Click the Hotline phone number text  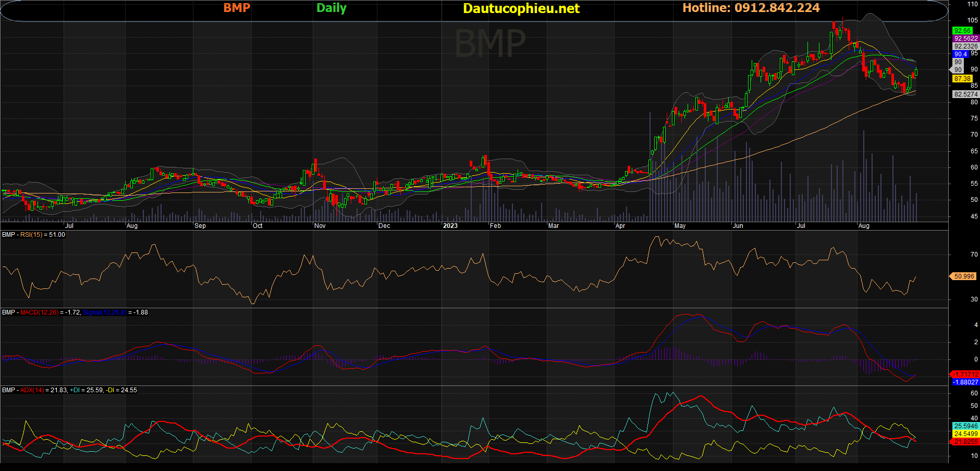click(751, 8)
